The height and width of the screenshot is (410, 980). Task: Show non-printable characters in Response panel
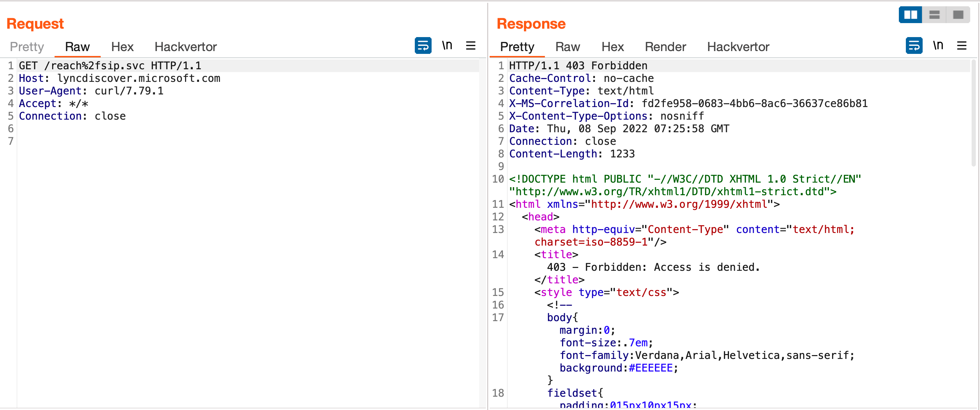(x=938, y=46)
